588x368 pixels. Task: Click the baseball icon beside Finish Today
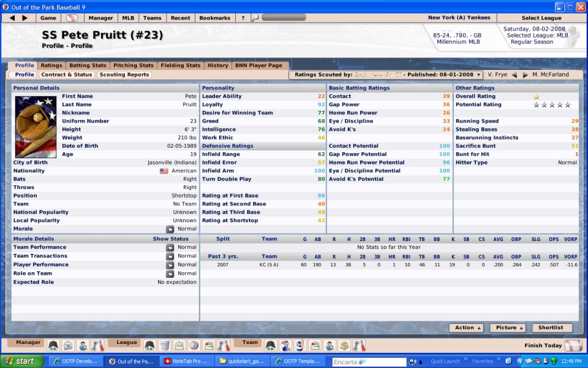click(x=573, y=345)
